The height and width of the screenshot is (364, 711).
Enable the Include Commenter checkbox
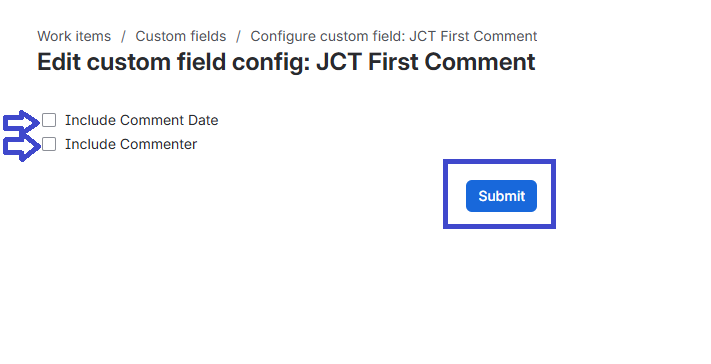pyautogui.click(x=49, y=144)
